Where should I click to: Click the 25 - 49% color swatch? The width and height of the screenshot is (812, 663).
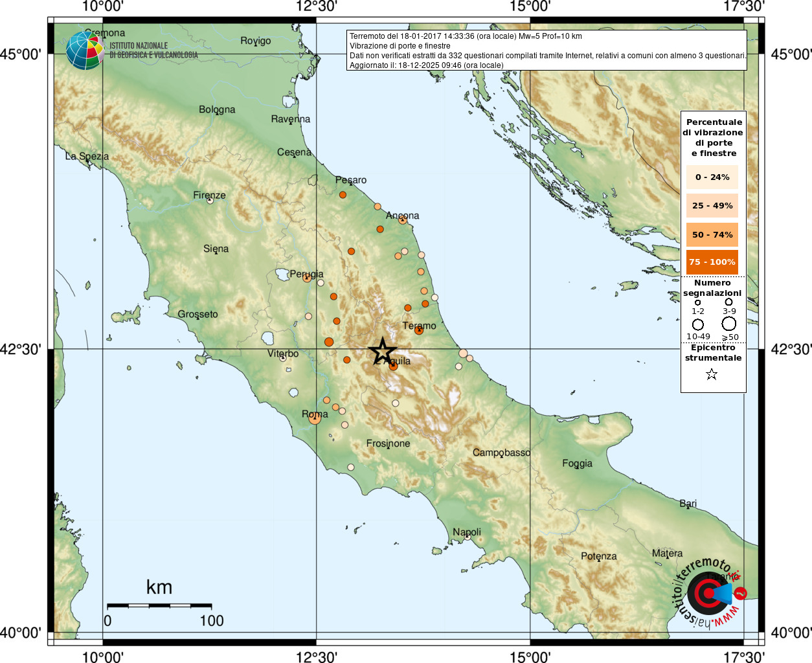(x=712, y=206)
